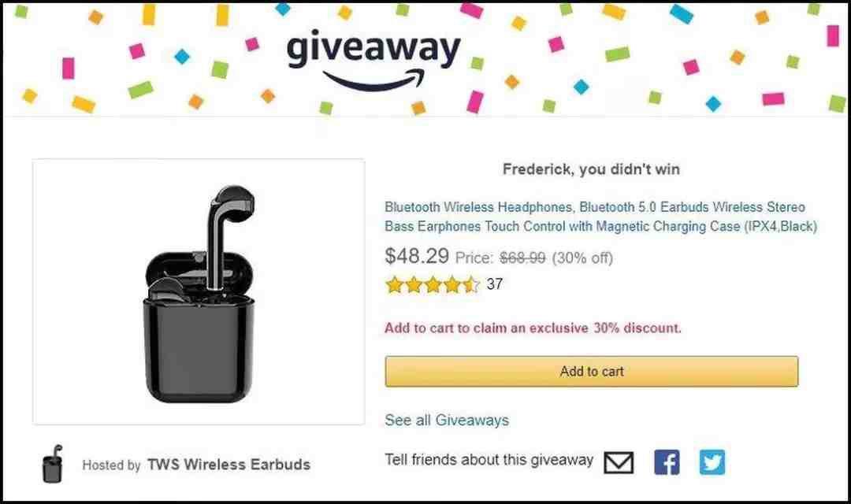Open the Bluetooth Wireless Headphones product title link
The image size is (851, 504).
click(600, 217)
